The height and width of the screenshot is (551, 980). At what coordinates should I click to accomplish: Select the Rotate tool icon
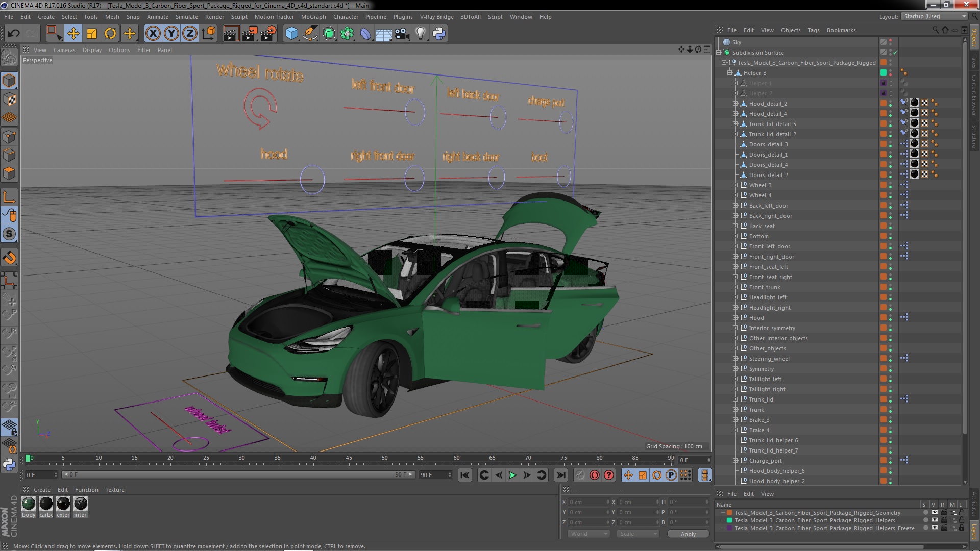110,34
